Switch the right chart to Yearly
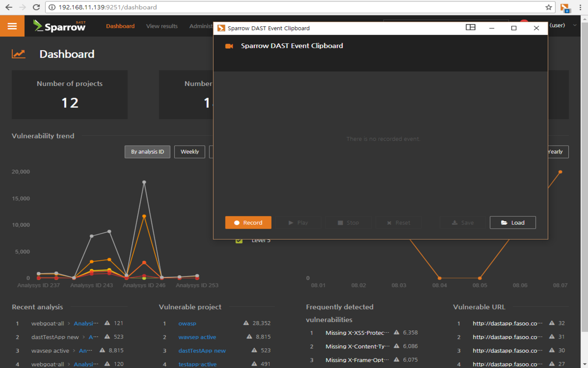This screenshot has width=588, height=368. pos(558,152)
